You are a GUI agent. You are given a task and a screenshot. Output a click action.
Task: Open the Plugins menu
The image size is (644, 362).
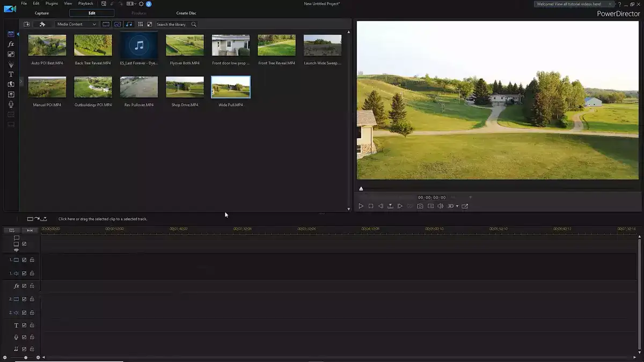pyautogui.click(x=52, y=4)
